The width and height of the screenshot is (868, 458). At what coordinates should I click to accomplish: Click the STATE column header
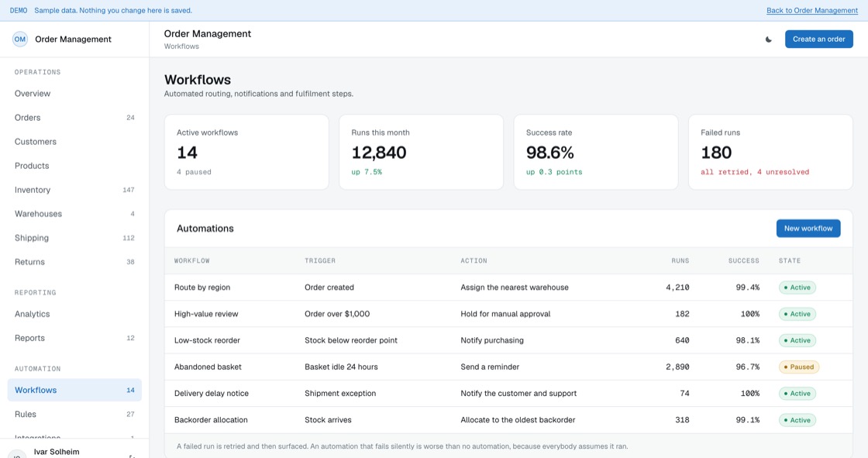[x=790, y=260]
